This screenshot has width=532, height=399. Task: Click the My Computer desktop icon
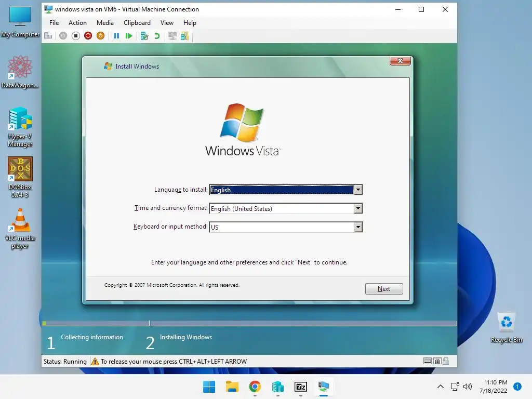[x=20, y=21]
